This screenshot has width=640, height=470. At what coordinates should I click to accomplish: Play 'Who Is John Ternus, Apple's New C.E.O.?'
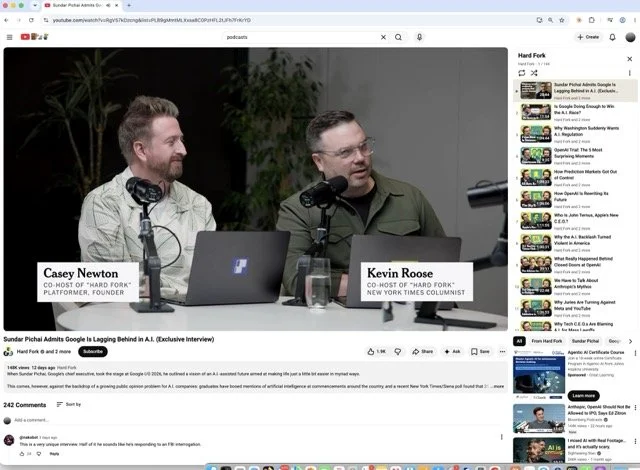576,221
